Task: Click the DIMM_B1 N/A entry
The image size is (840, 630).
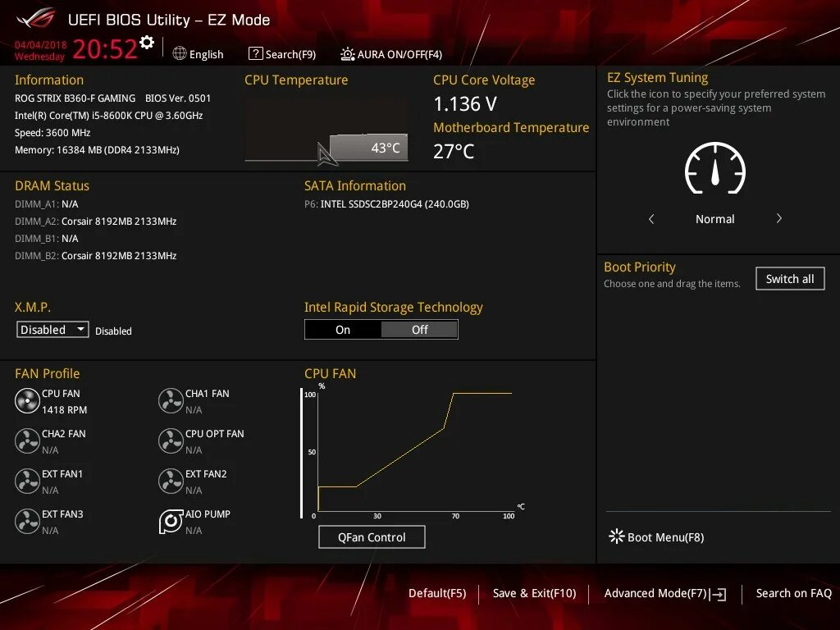Action: coord(47,239)
